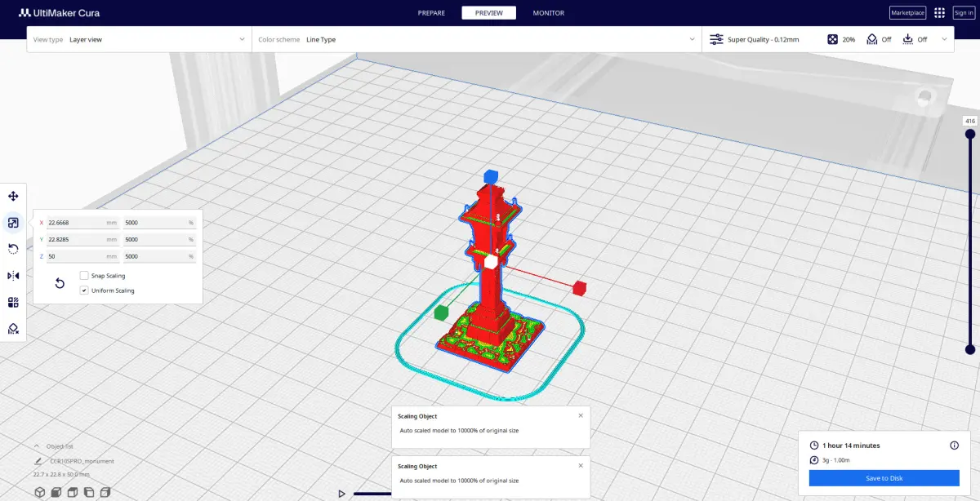The image size is (980, 501).
Task: Play the layer simulation
Action: (342, 494)
